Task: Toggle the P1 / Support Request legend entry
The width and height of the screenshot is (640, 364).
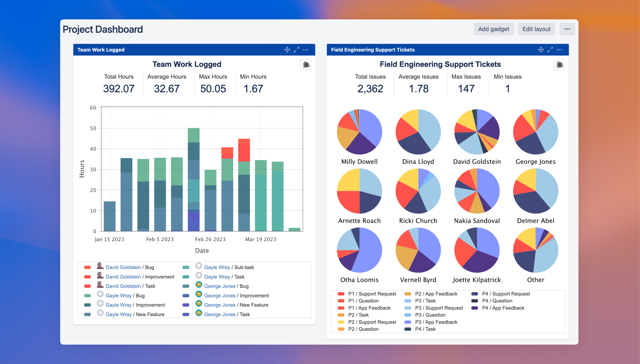Action: [372, 294]
